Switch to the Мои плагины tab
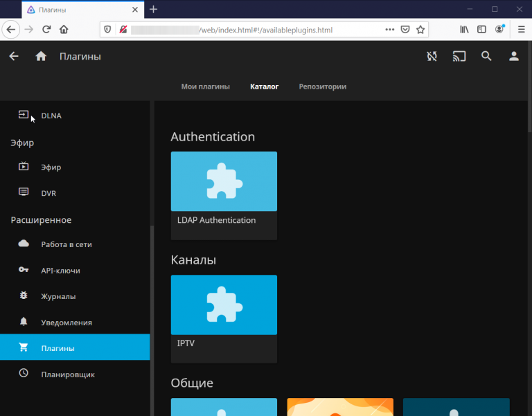 (x=205, y=87)
